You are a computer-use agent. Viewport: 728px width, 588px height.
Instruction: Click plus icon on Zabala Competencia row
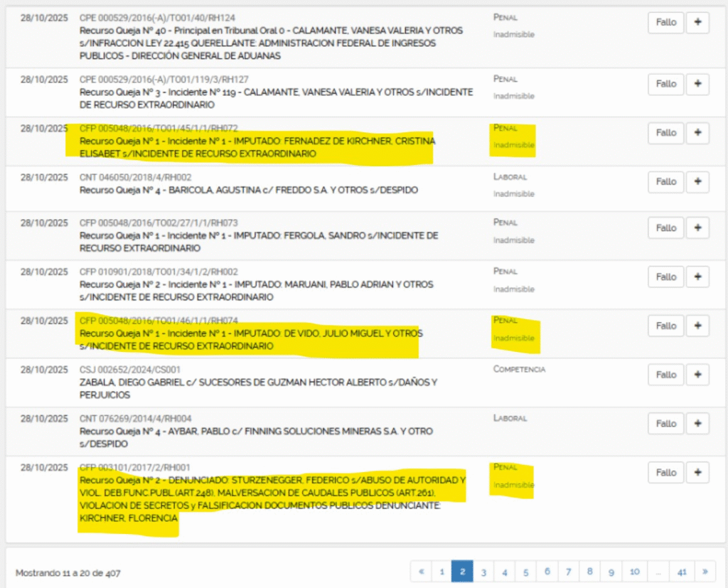tap(697, 375)
